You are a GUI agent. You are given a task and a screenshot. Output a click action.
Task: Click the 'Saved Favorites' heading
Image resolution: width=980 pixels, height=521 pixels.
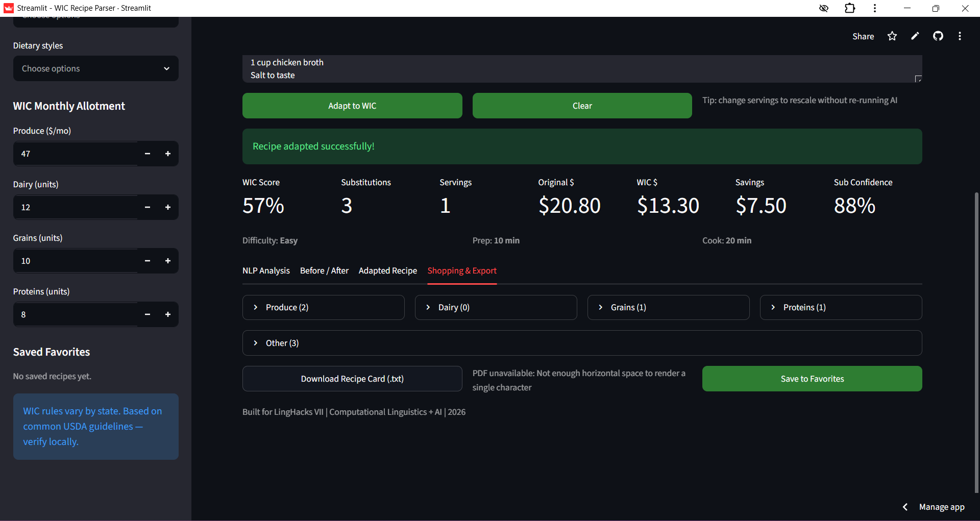tap(52, 352)
